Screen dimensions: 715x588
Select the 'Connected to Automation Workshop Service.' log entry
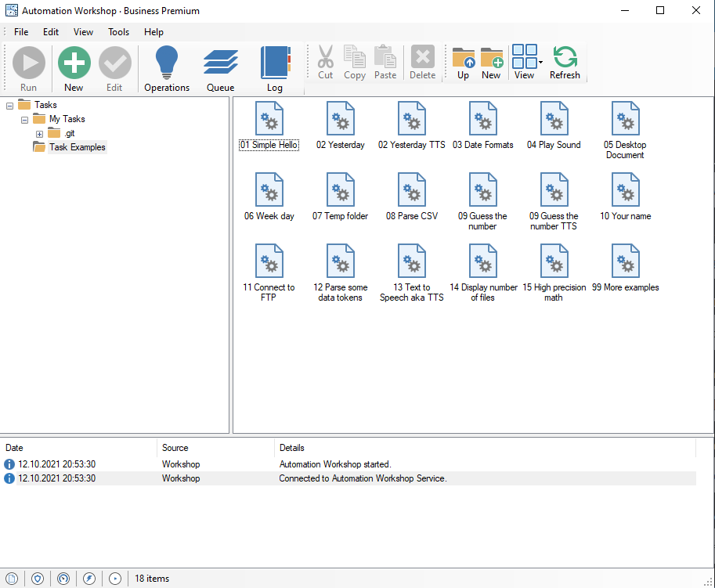349,478
